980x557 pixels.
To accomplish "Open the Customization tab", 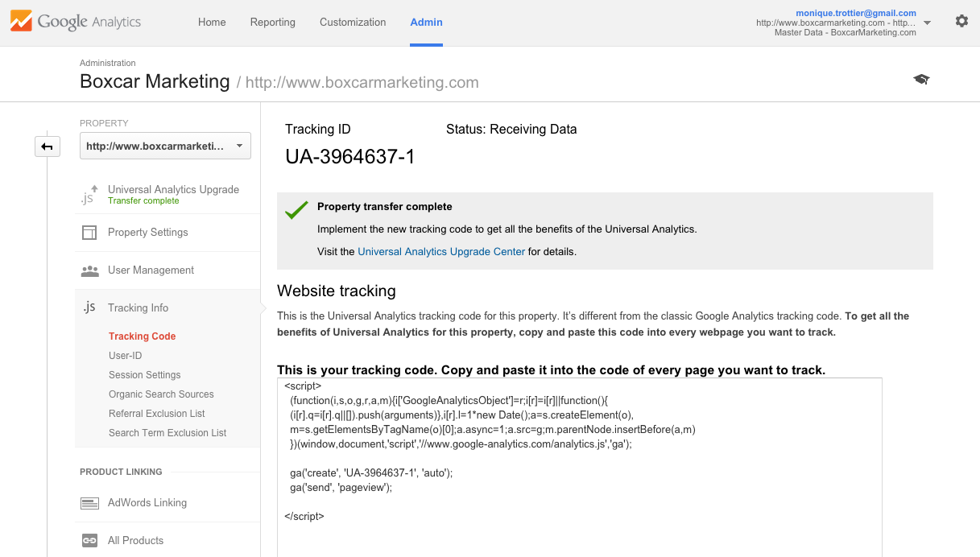I will point(353,22).
